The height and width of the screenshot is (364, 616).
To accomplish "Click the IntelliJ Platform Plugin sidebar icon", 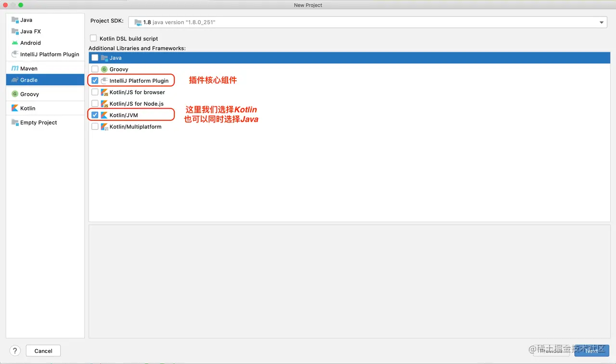I will [x=15, y=54].
